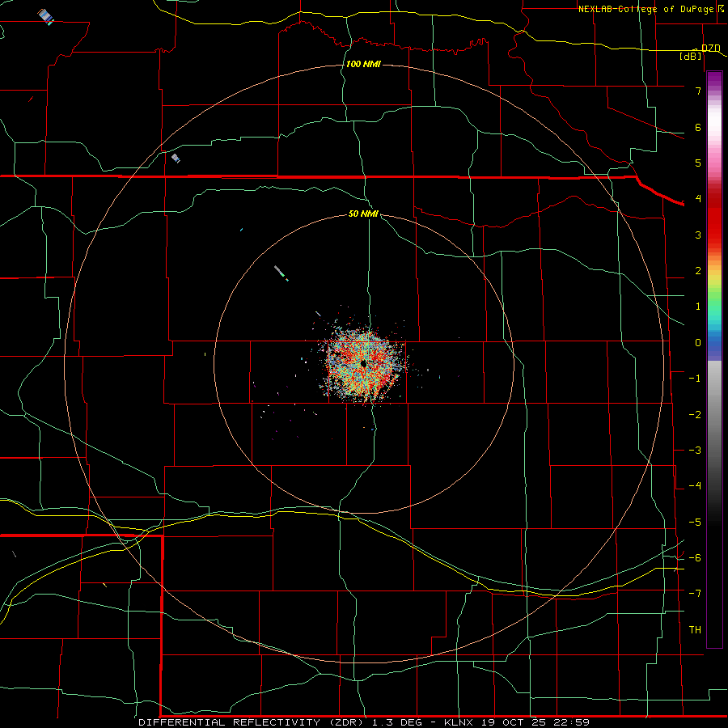Viewport: 728px width, 728px height.
Task: Select the ZDR color scale bar
Action: (x=714, y=359)
